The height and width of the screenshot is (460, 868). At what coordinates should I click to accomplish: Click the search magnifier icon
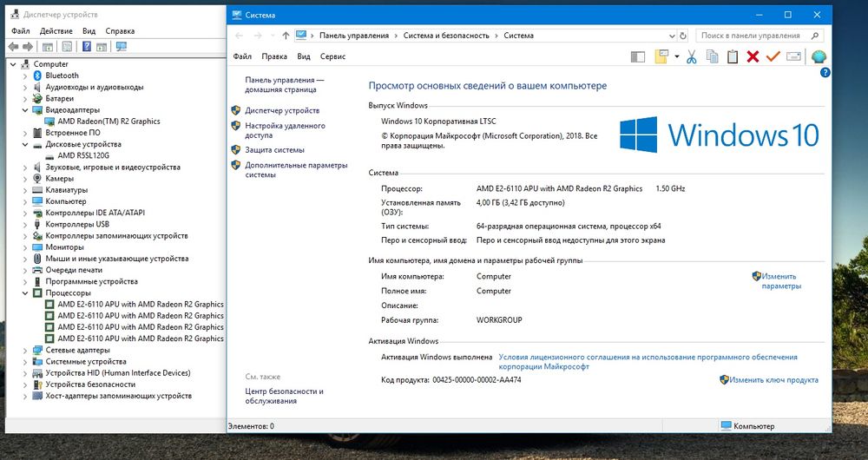coord(815,36)
